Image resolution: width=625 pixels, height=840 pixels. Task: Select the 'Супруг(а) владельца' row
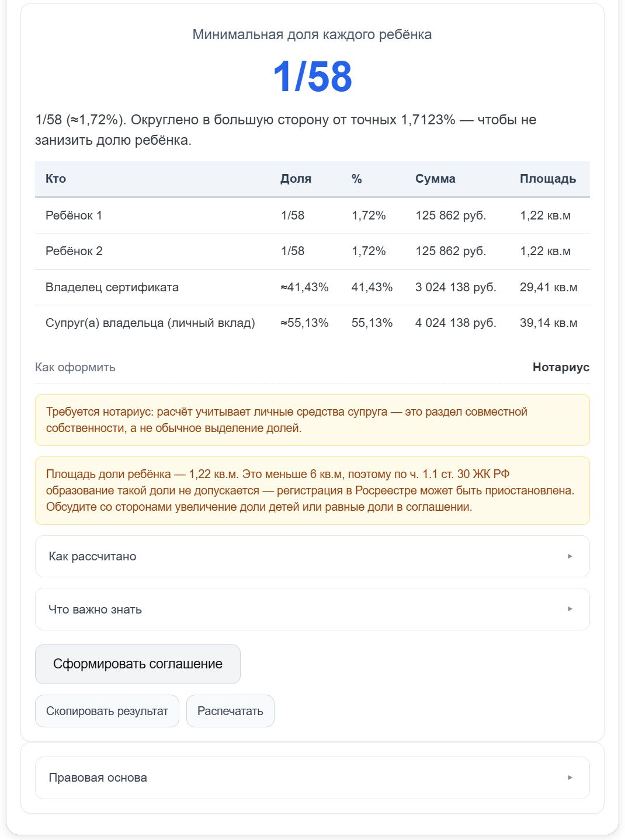pyautogui.click(x=312, y=323)
